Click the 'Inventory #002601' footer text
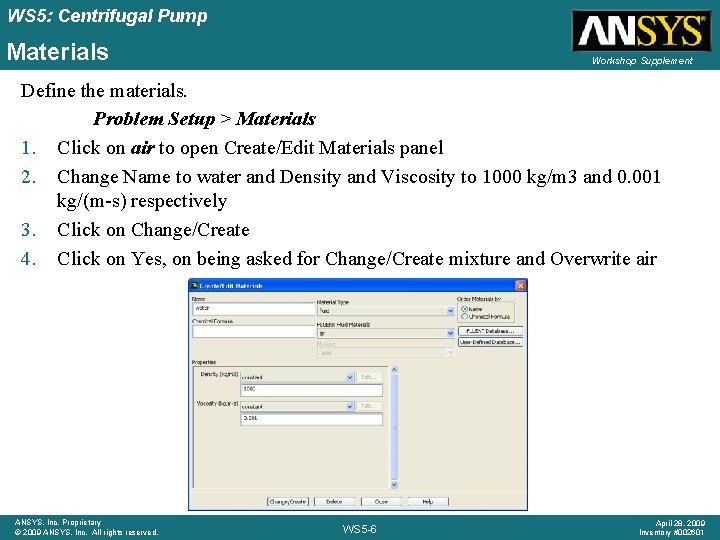This screenshot has height=540, width=720. 671,533
